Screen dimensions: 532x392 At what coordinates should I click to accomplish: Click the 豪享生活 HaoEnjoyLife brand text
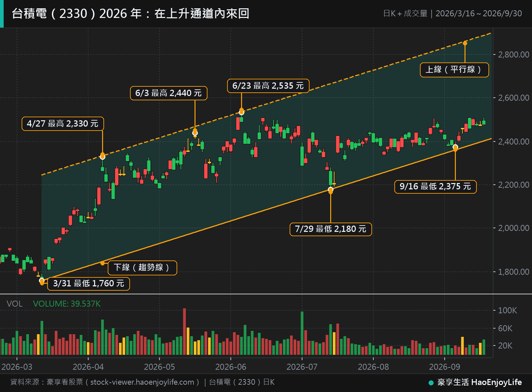[479, 382]
